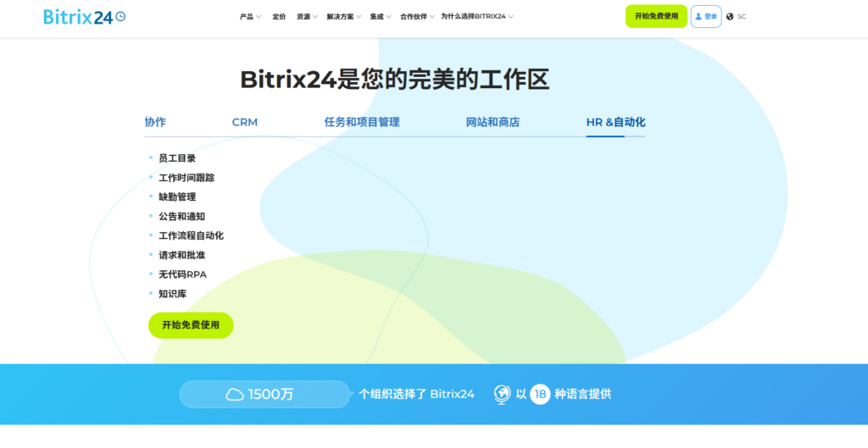
Task: Click the globe icon beside 以 18
Action: pyautogui.click(x=502, y=395)
